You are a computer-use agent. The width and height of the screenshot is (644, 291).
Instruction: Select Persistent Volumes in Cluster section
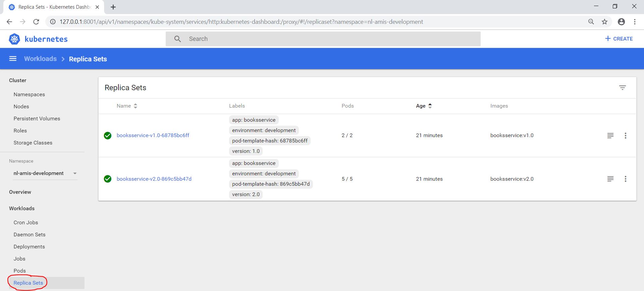37,119
